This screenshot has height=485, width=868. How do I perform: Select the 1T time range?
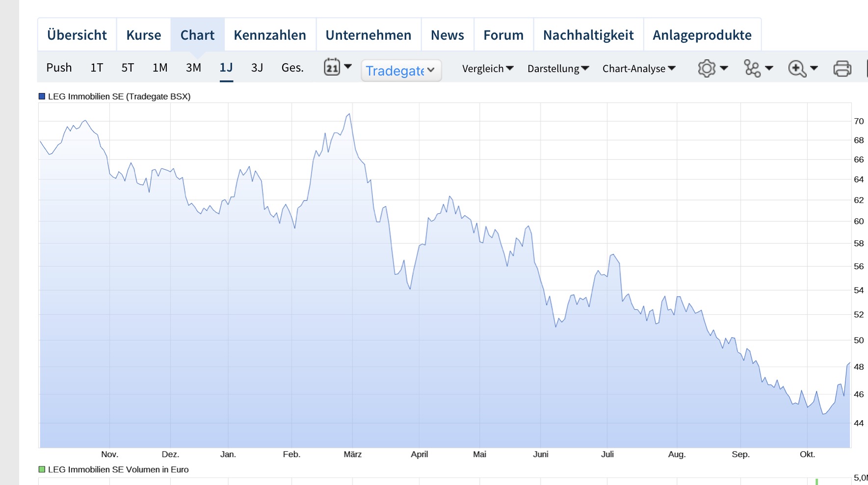click(97, 67)
